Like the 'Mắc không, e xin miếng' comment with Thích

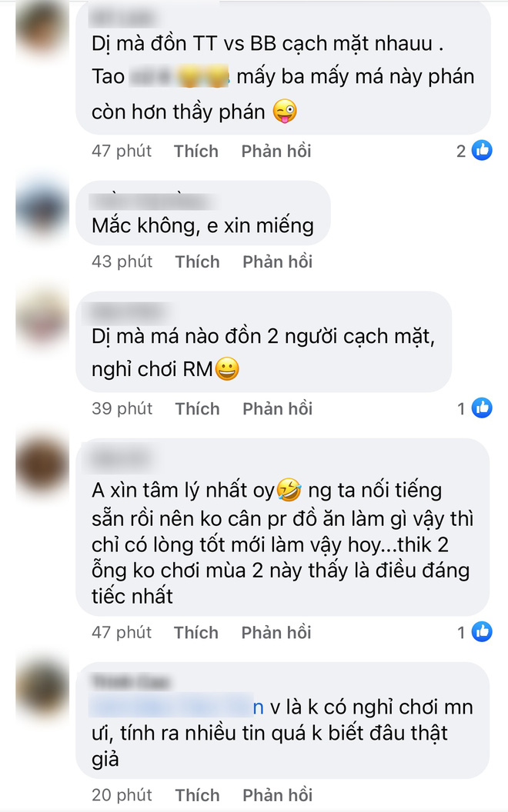[198, 261]
